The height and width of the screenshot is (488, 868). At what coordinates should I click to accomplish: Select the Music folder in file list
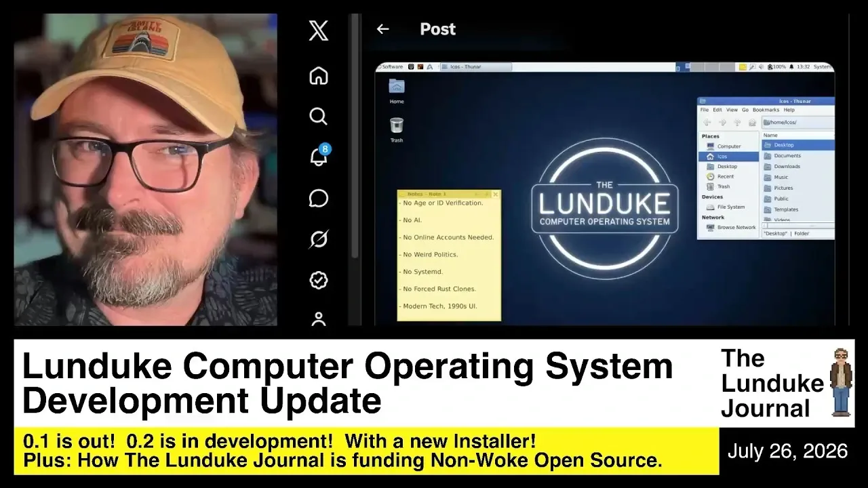point(797,178)
